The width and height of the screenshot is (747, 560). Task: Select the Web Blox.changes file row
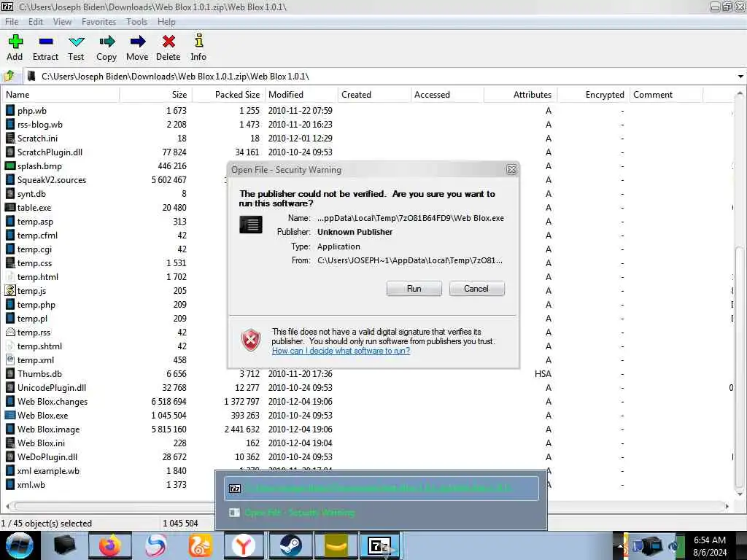point(367,402)
